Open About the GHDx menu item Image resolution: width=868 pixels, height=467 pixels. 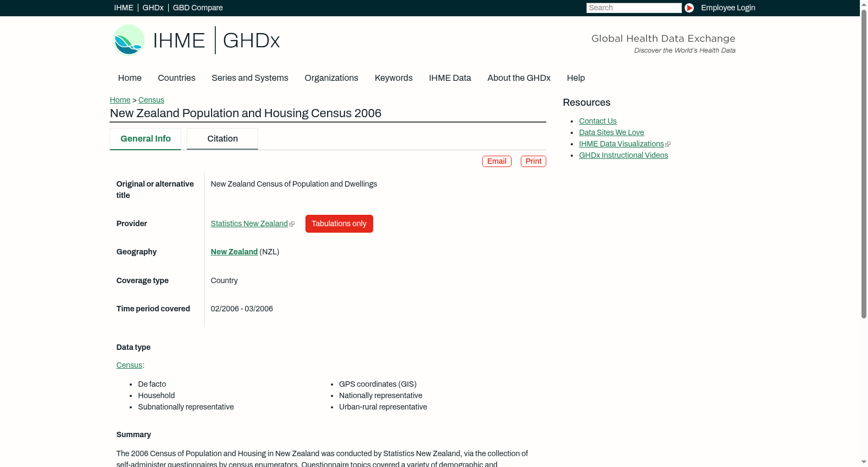point(519,78)
